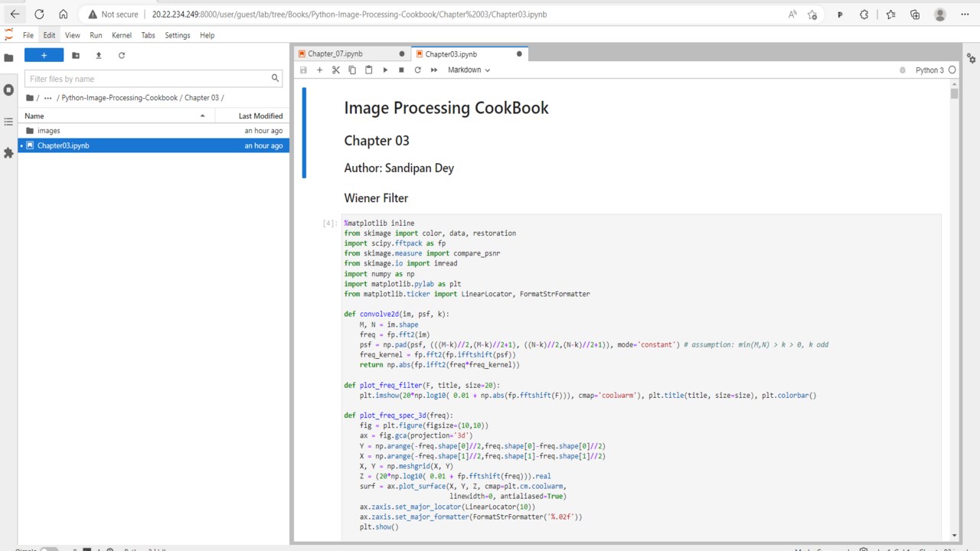This screenshot has width=980, height=551.
Task: Interrupt the kernel with stop button
Action: tap(401, 70)
